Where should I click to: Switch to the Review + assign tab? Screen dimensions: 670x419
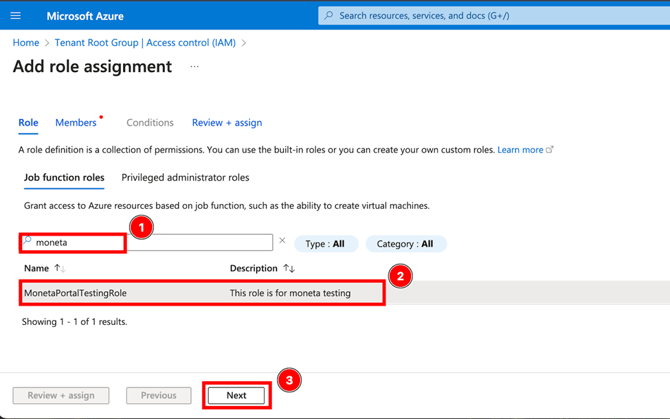click(227, 123)
